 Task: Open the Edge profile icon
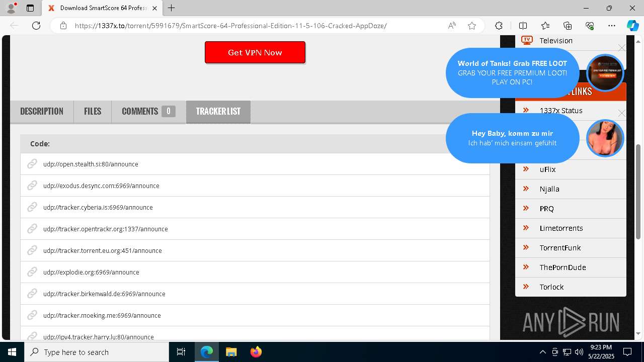[x=11, y=8]
